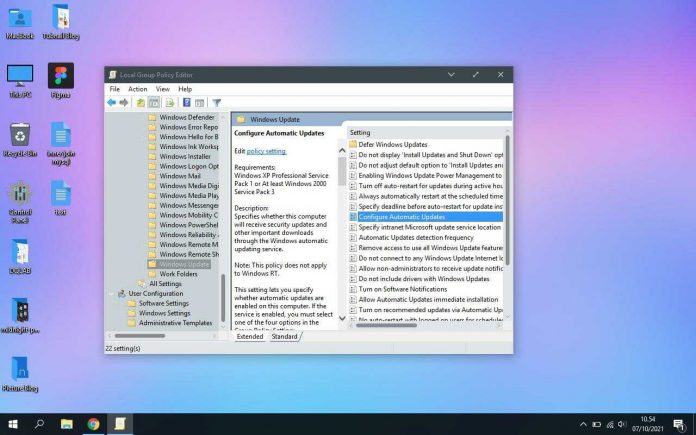
Task: Select the MacBook folder desktop icon
Action: 20,22
